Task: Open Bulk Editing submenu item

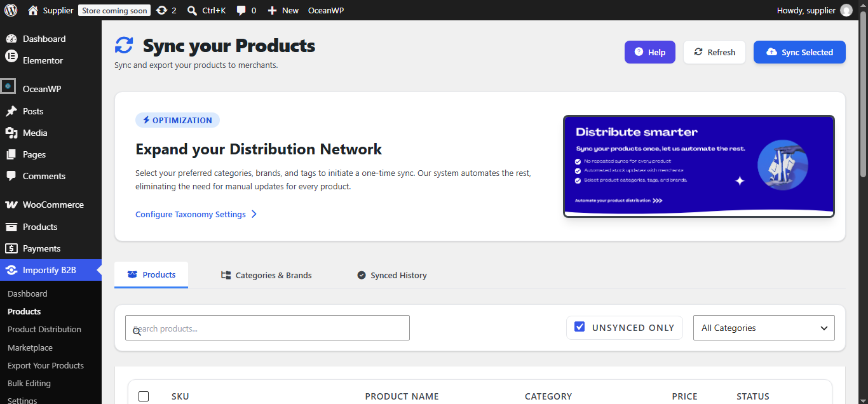Action: pyautogui.click(x=29, y=383)
